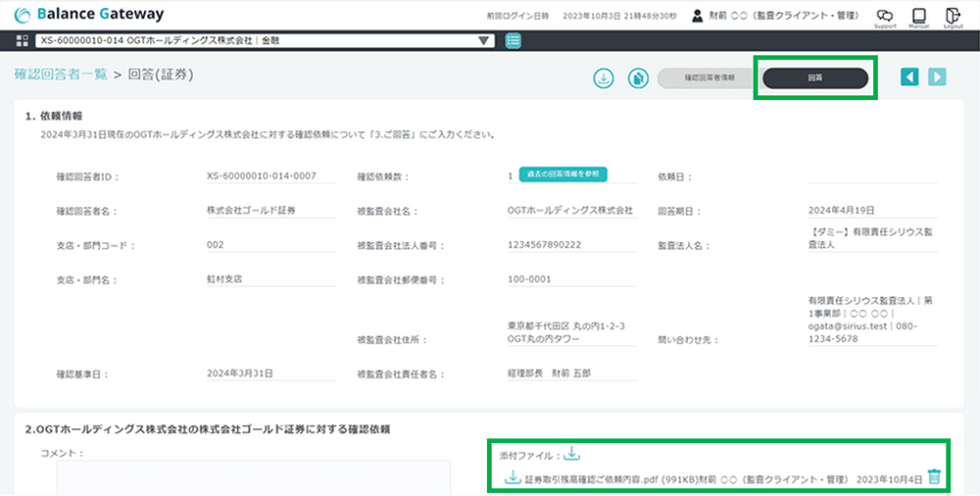This screenshot has width=980, height=496.
Task: Download the 証券取引残高確認ご依頼内容.pdf file
Action: (x=512, y=477)
